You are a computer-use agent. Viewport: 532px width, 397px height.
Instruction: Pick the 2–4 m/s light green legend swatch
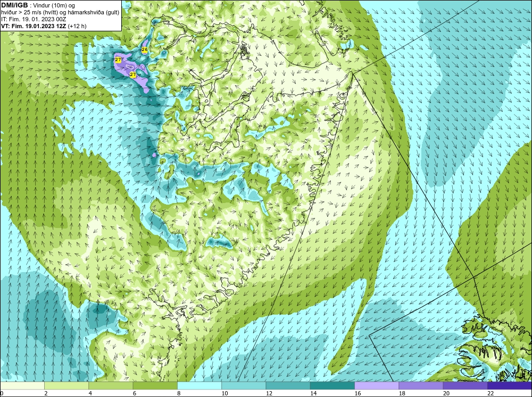(66, 386)
